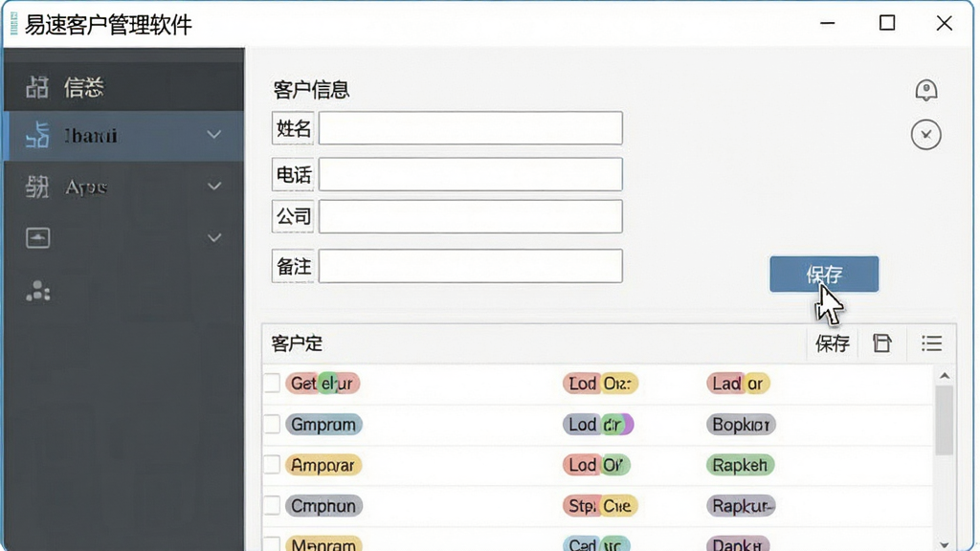980x551 pixels.
Task: Click the Lad or tag
Action: pyautogui.click(x=738, y=383)
